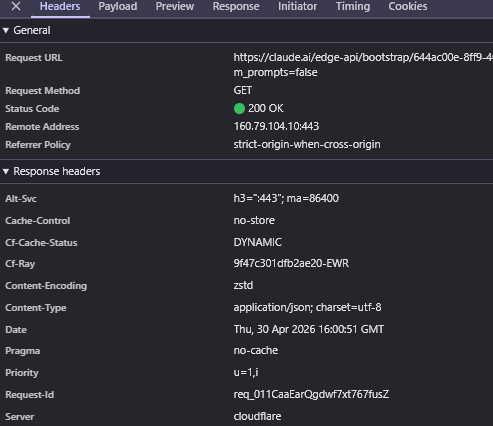Click the Pragma value 'no-cache'
The image size is (493, 426).
tap(256, 350)
